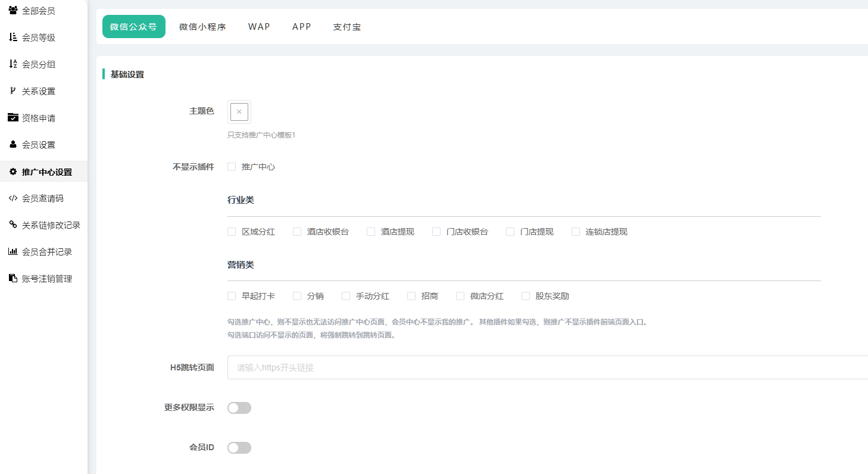Click the 全部会员 people icon
The image size is (868, 474).
13,11
